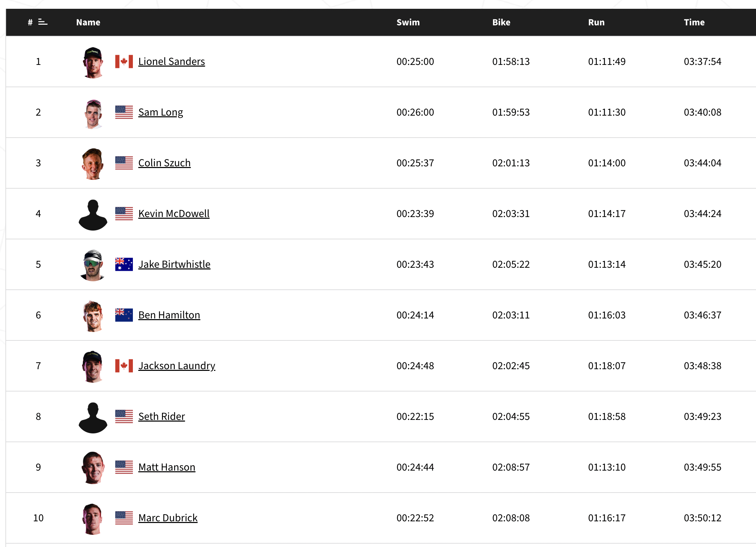Viewport: 756px width, 547px height.
Task: Sort by the Swim column header
Action: coord(408,22)
